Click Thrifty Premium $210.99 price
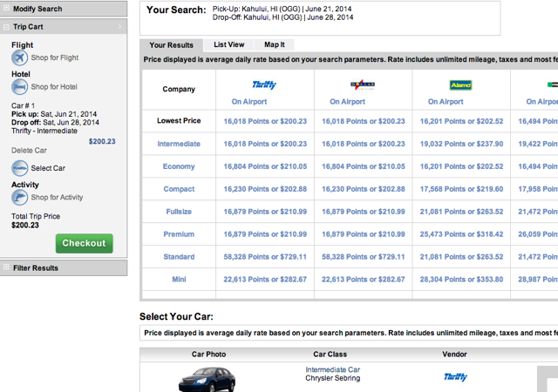Image resolution: width=558 pixels, height=392 pixels. tap(265, 234)
